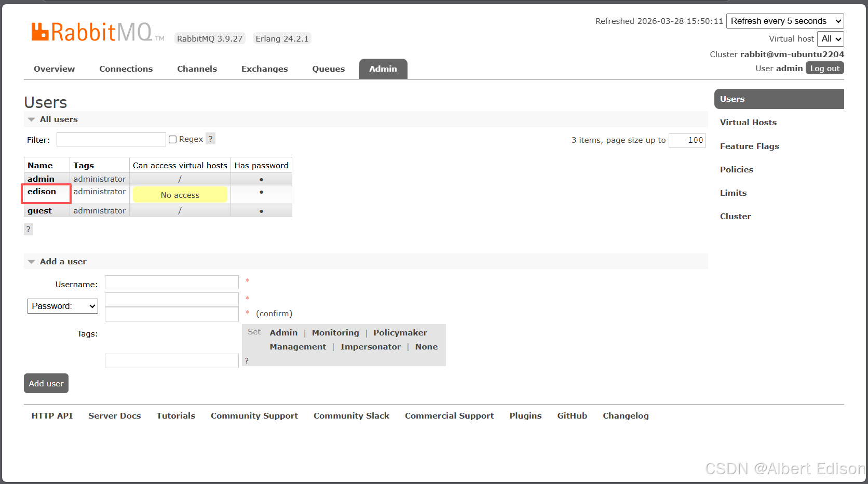
Task: Click the page size field
Action: pyautogui.click(x=687, y=140)
